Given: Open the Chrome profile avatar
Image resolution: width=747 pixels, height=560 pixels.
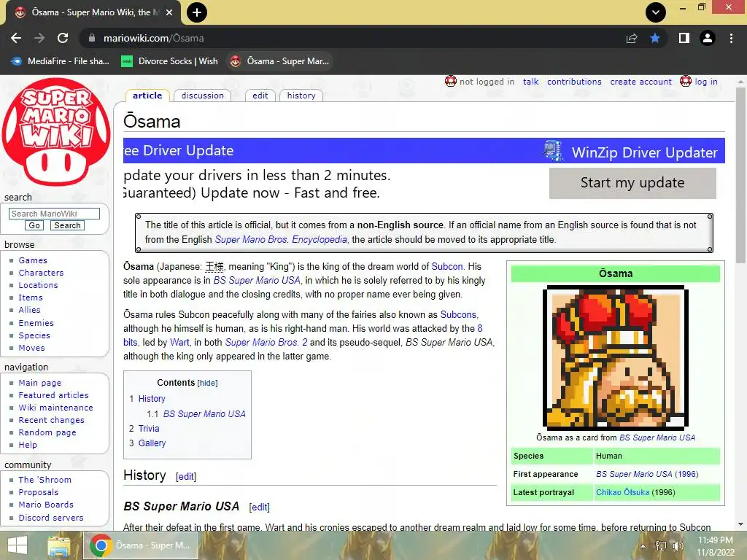Looking at the screenshot, I should [x=708, y=38].
